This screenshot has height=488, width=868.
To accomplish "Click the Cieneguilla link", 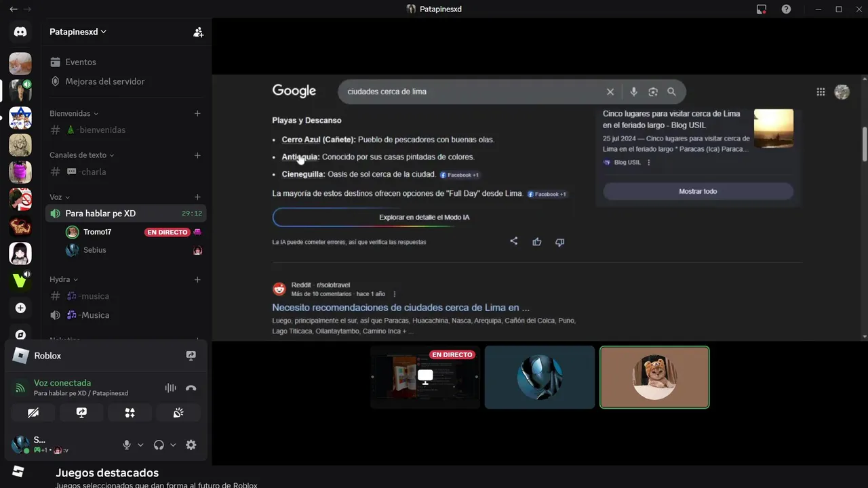I will 304,174.
